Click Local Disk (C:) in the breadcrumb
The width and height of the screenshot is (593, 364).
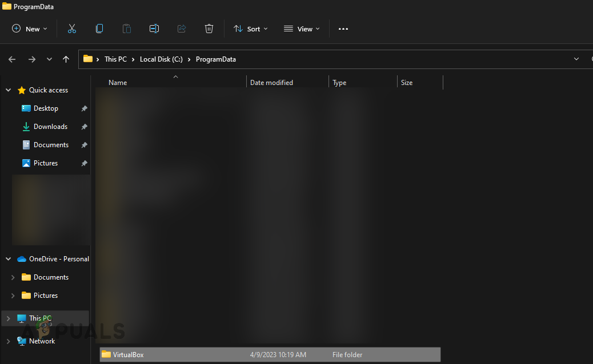(x=161, y=59)
